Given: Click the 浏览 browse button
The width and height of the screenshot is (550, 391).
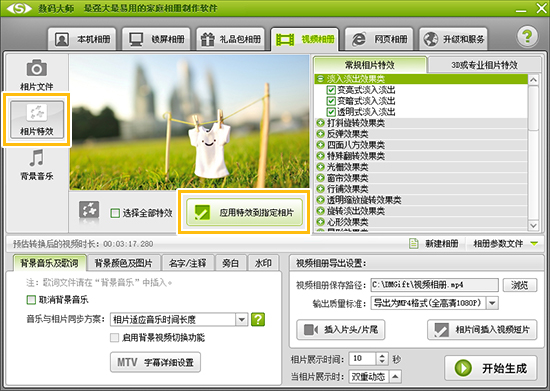Looking at the screenshot, I should click(519, 285).
